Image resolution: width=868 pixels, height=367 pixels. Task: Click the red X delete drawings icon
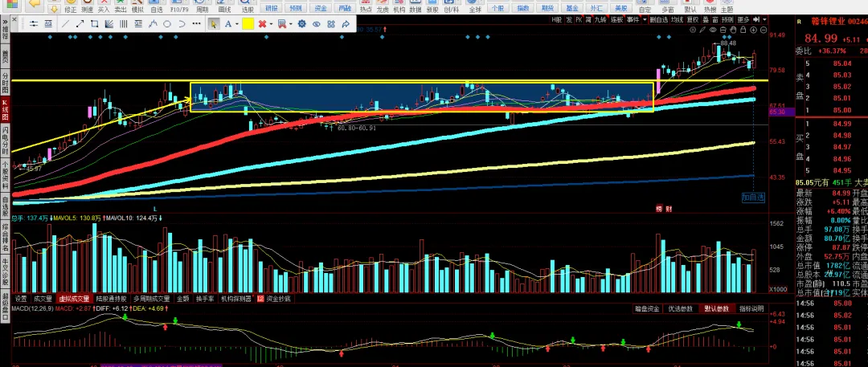262,24
